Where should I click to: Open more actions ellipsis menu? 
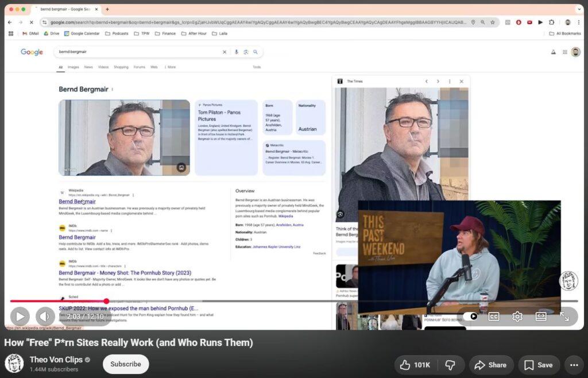click(574, 365)
